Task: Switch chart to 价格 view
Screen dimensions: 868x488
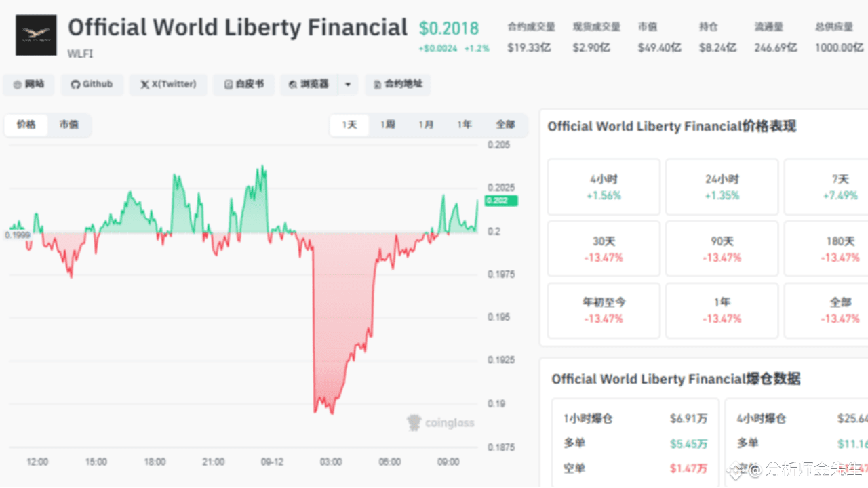Action: tap(26, 125)
